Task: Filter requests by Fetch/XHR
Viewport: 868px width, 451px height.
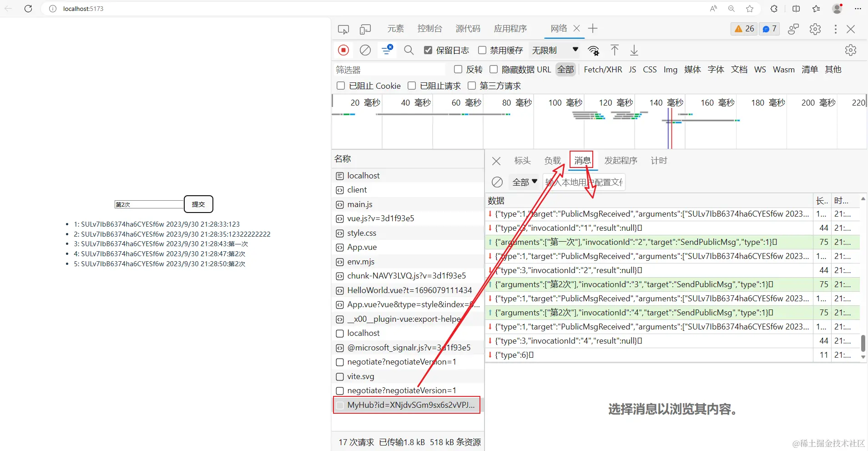Action: [603, 69]
